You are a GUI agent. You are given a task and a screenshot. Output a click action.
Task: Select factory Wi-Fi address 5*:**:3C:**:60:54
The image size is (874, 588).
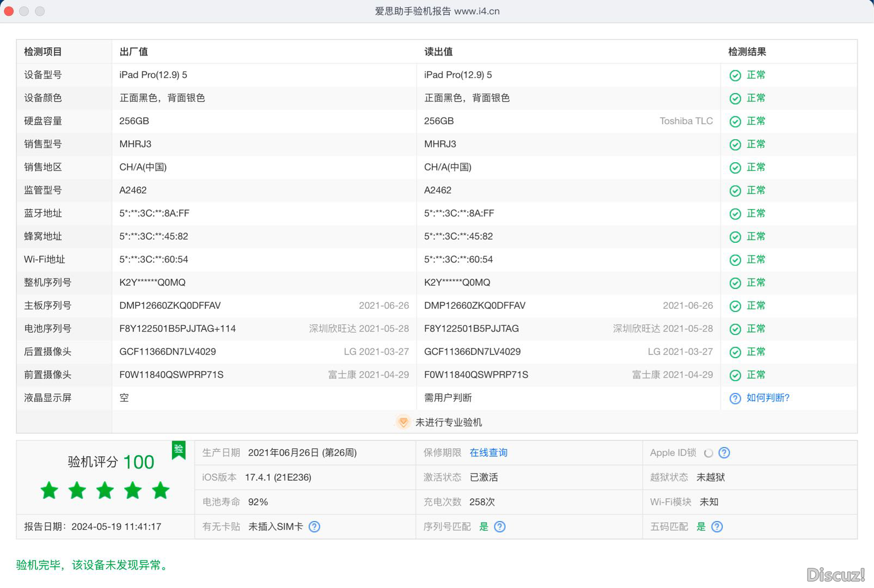pos(154,259)
